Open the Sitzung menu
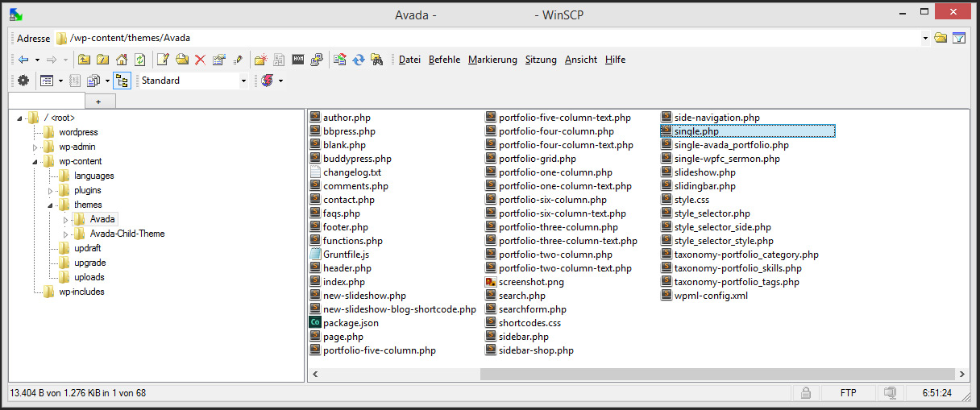 click(541, 60)
